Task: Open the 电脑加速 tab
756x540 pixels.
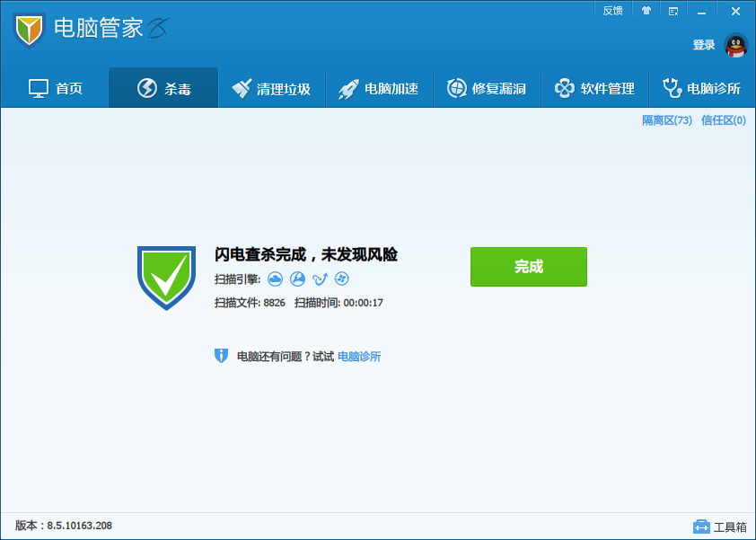Action: [x=379, y=88]
